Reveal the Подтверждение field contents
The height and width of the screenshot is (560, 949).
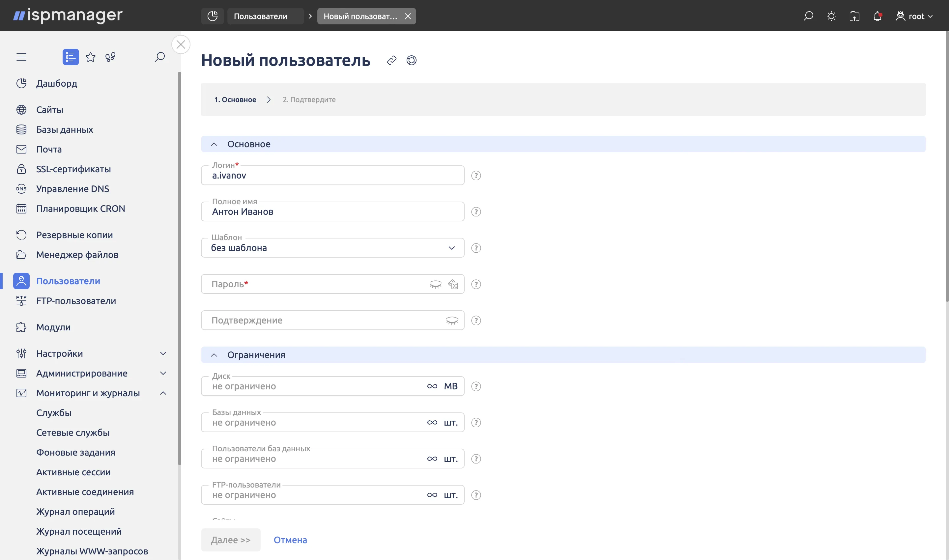[452, 320]
